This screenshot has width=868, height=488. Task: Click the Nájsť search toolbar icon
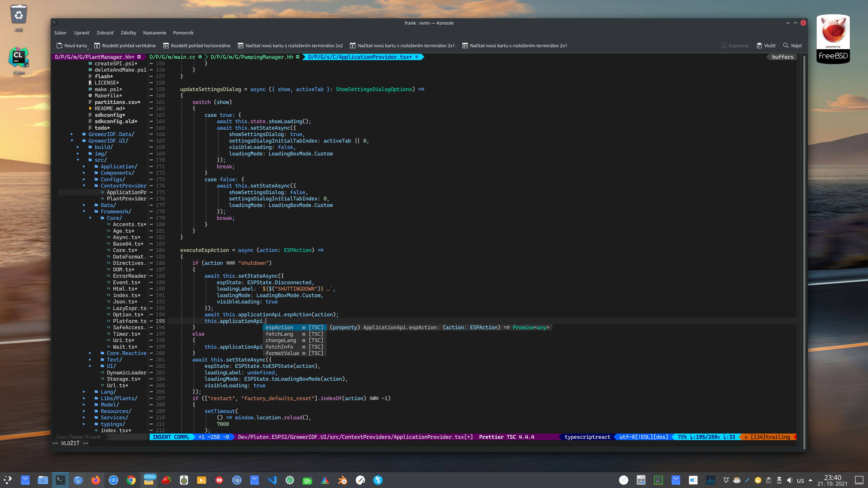click(x=793, y=45)
